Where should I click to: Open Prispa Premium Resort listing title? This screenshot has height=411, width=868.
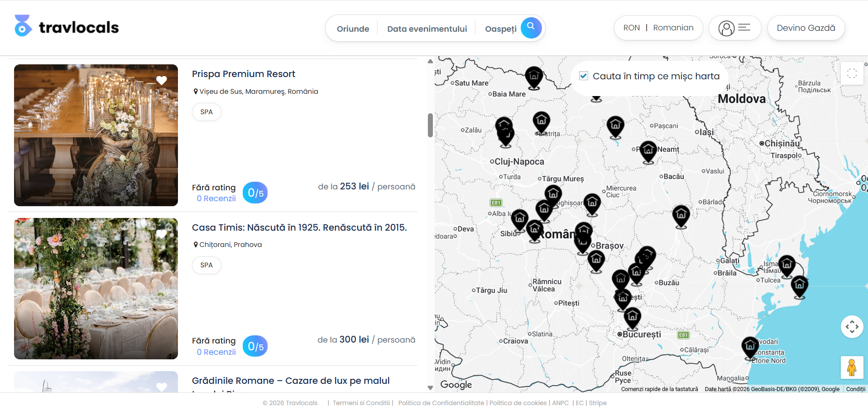pyautogui.click(x=243, y=74)
